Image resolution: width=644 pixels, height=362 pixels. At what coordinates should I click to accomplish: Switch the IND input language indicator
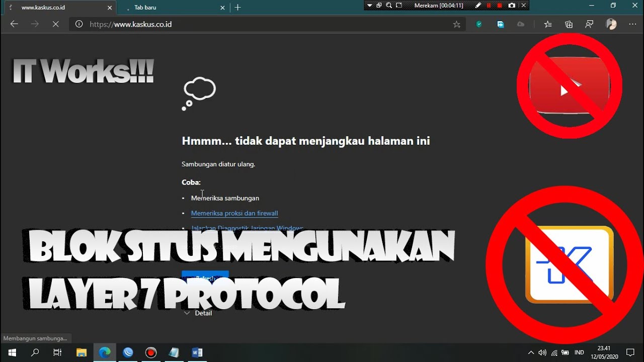click(579, 352)
